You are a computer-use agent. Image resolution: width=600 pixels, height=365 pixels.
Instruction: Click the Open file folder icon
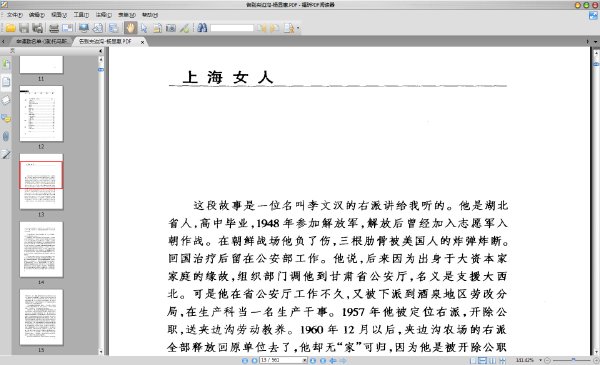tap(10, 28)
